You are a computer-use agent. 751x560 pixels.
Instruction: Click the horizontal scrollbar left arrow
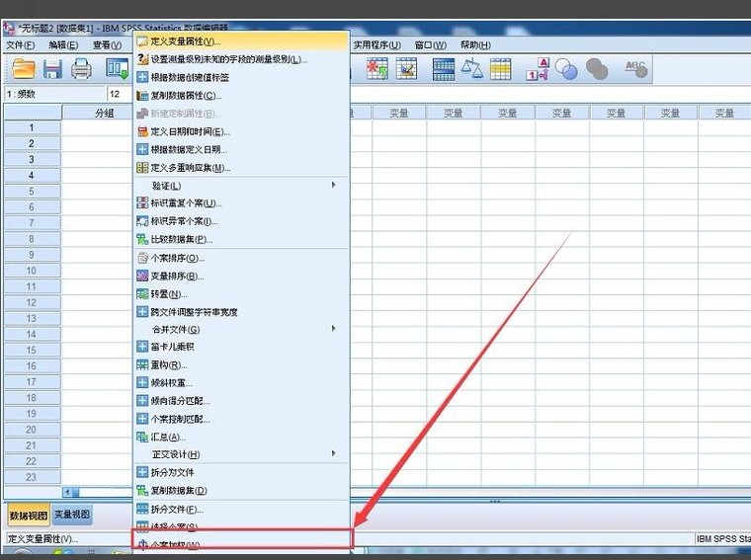(67, 492)
